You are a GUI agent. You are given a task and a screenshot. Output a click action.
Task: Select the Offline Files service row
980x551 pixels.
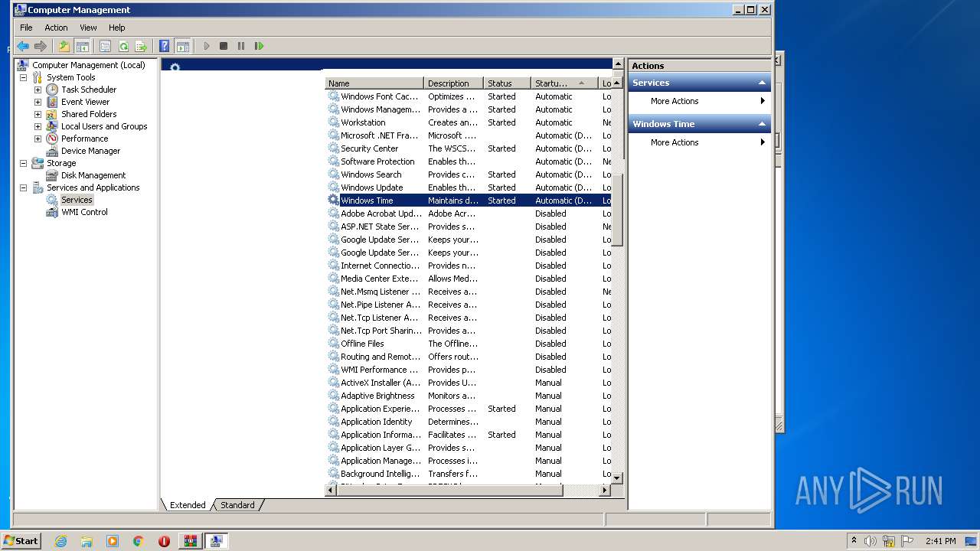pos(469,344)
